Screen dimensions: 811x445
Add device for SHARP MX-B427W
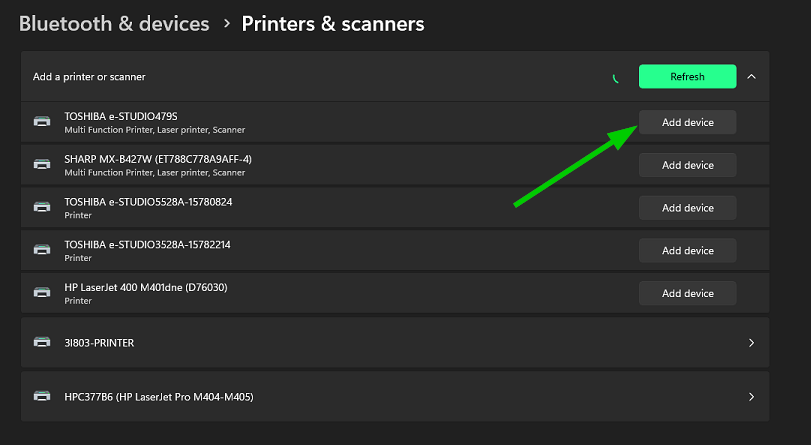[x=687, y=165]
